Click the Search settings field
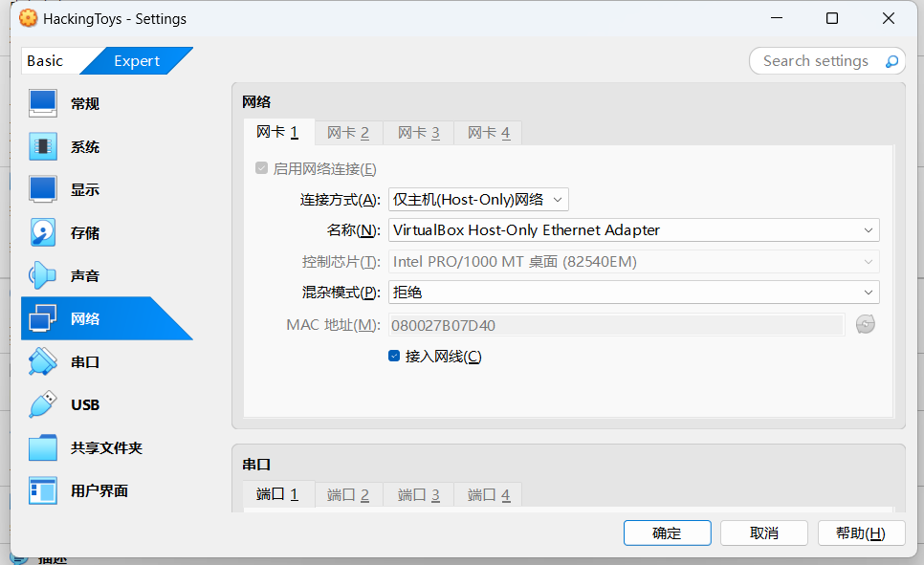This screenshot has height=565, width=924. pyautogui.click(x=826, y=61)
